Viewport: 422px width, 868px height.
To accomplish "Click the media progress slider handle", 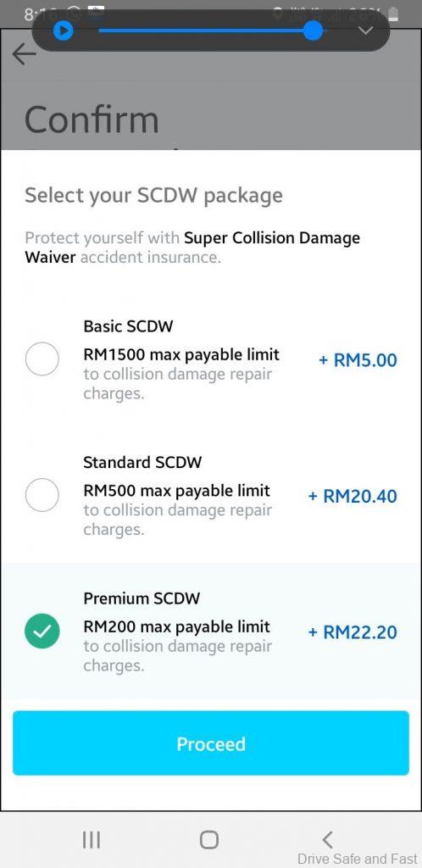I will point(313,31).
